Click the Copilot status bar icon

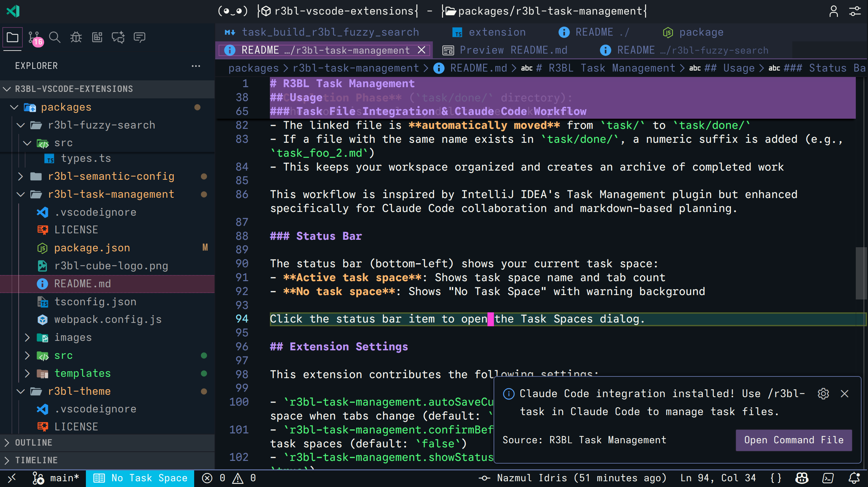pos(802,478)
